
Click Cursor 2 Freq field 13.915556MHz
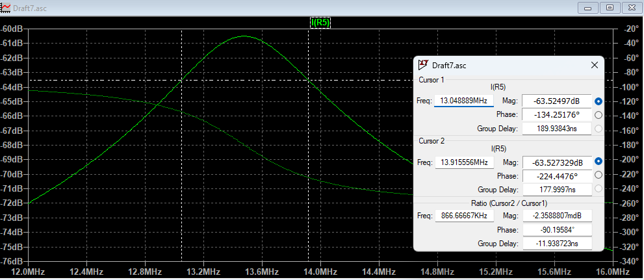pyautogui.click(x=464, y=162)
